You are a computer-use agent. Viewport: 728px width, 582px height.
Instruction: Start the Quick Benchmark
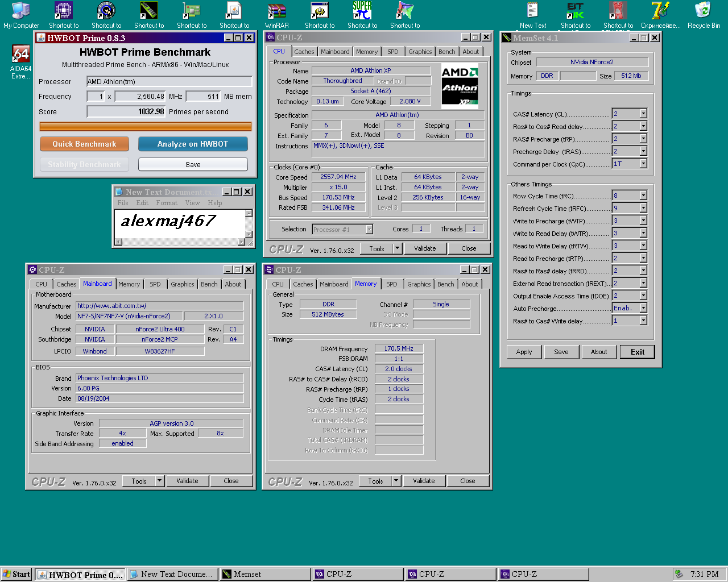coord(84,144)
